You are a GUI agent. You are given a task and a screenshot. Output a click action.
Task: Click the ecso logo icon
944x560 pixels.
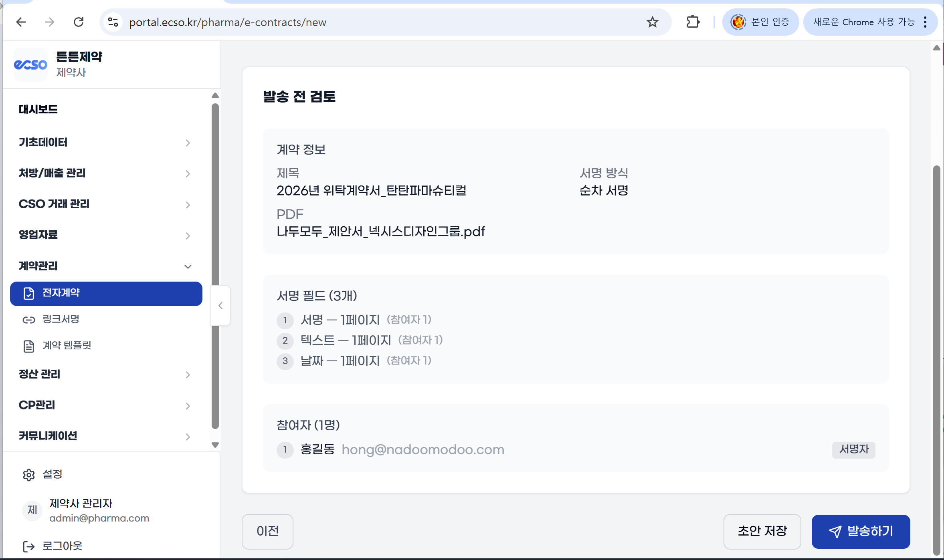pos(30,64)
